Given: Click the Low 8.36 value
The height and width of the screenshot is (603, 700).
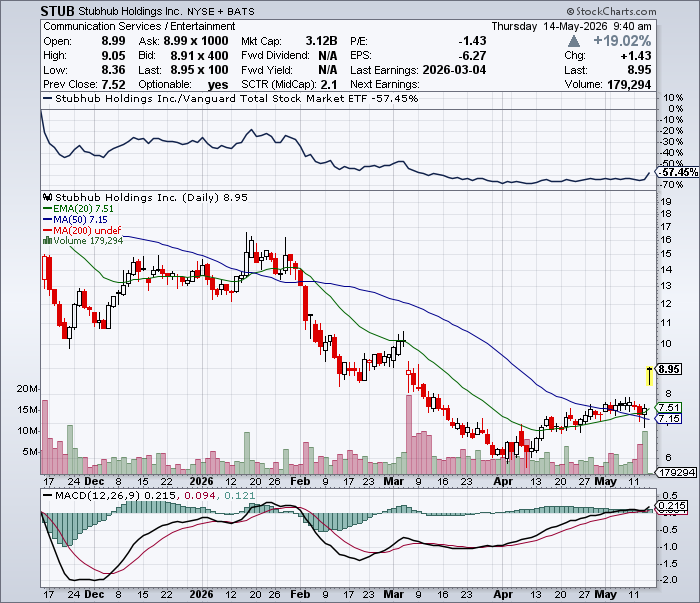Looking at the screenshot, I should pyautogui.click(x=113, y=70).
